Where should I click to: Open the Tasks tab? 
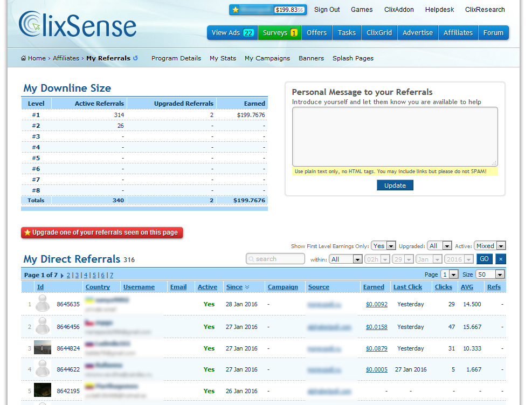pos(347,32)
